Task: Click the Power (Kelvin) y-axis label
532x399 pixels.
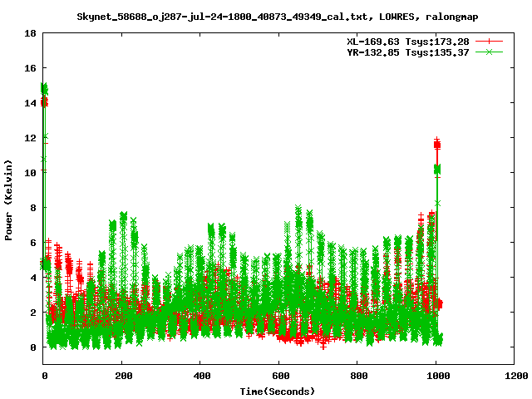Action: pyautogui.click(x=8, y=200)
